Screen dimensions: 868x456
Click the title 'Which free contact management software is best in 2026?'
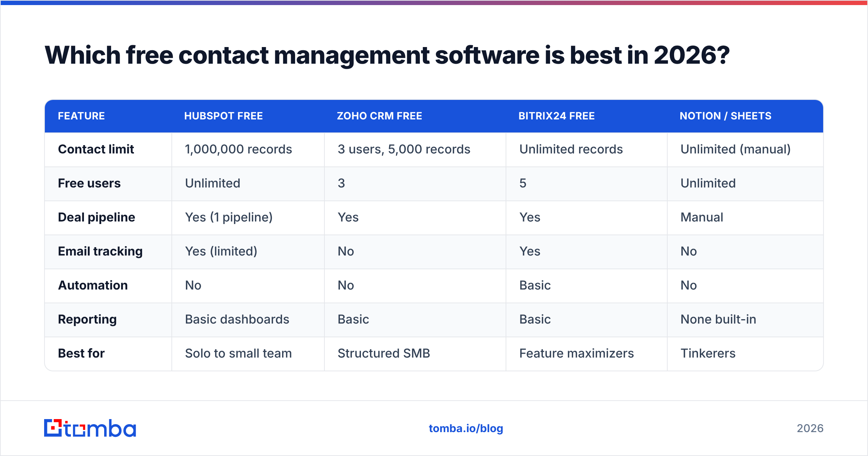coord(387,55)
